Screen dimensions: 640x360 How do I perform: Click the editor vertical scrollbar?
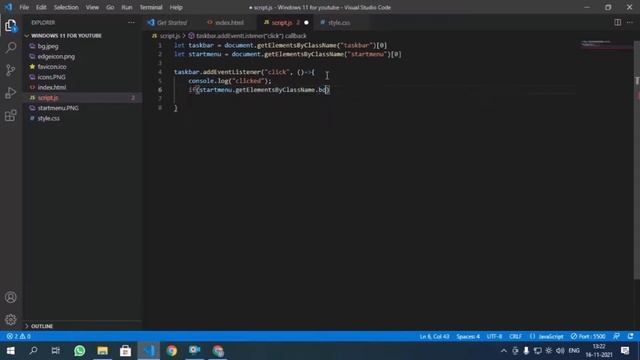point(637,159)
